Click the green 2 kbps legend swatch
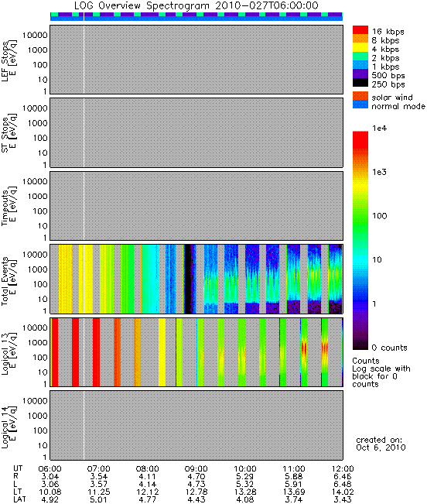This screenshot has height=504, width=427. pyautogui.click(x=360, y=57)
